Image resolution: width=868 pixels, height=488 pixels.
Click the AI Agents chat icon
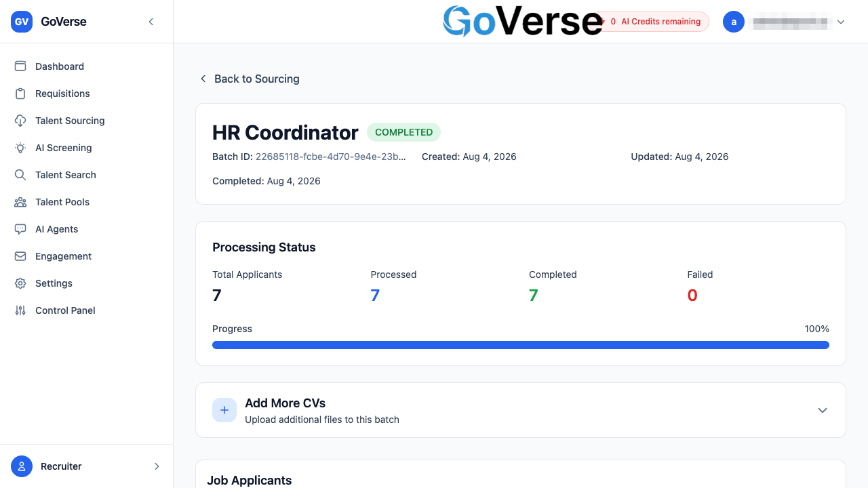click(x=20, y=229)
